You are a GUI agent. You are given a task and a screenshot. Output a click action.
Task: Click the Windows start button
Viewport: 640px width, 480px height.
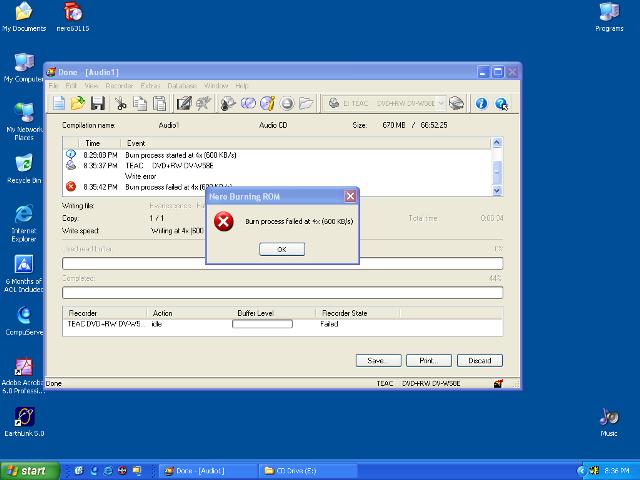[29, 471]
